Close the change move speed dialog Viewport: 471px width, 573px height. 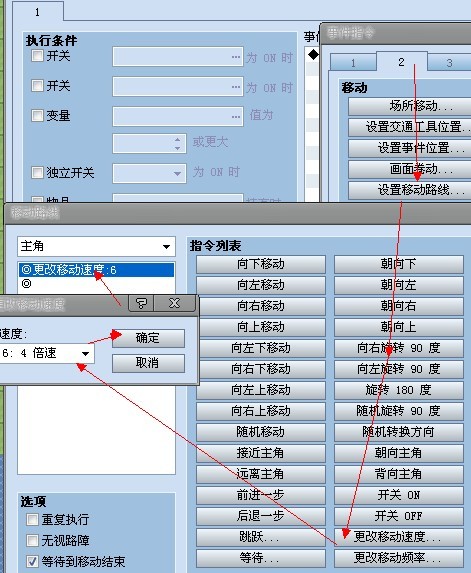(175, 303)
